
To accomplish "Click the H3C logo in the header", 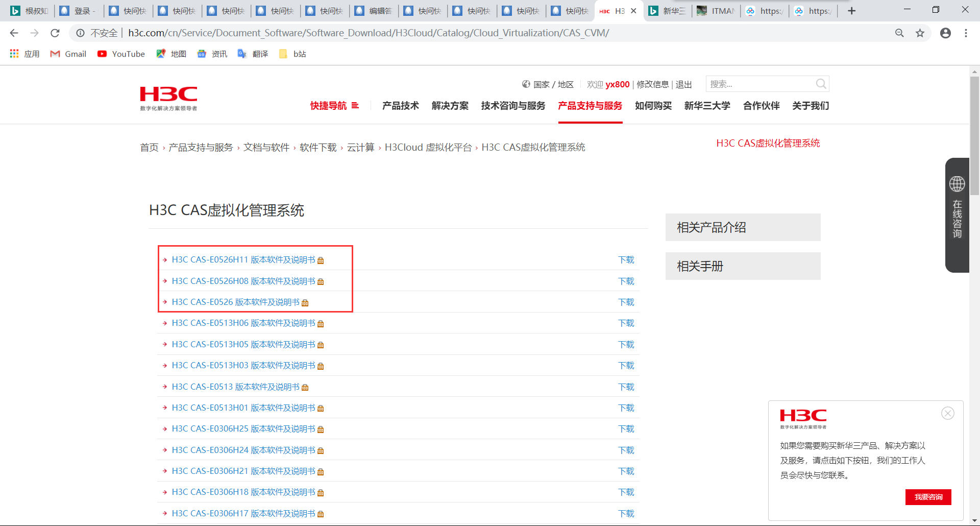I will coord(169,98).
